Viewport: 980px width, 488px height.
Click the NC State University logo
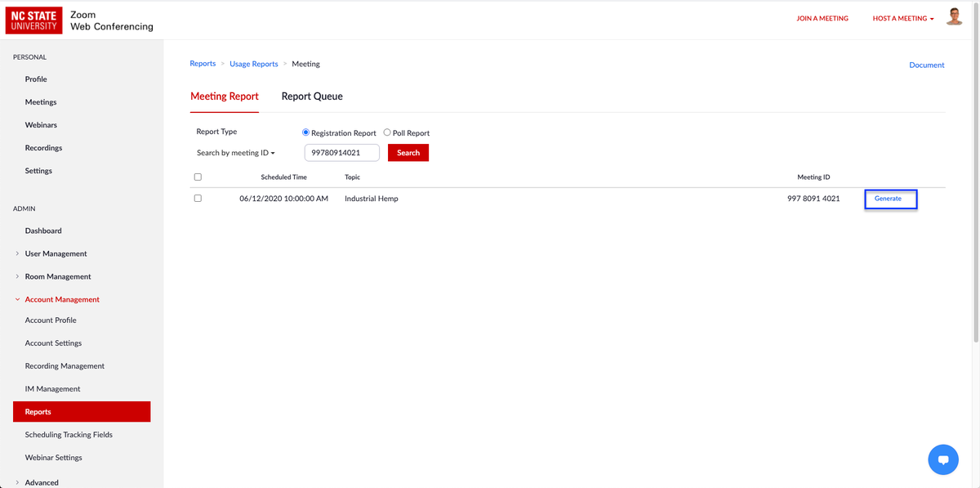(x=33, y=20)
